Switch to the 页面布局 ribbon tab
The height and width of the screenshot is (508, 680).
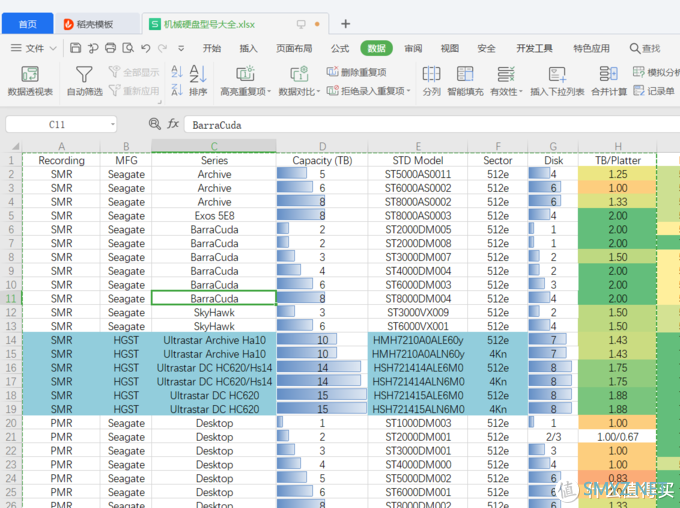tap(294, 48)
